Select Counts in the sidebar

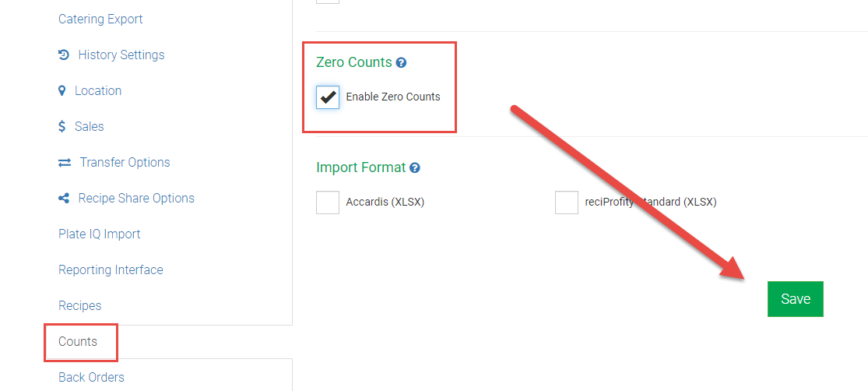pos(78,341)
